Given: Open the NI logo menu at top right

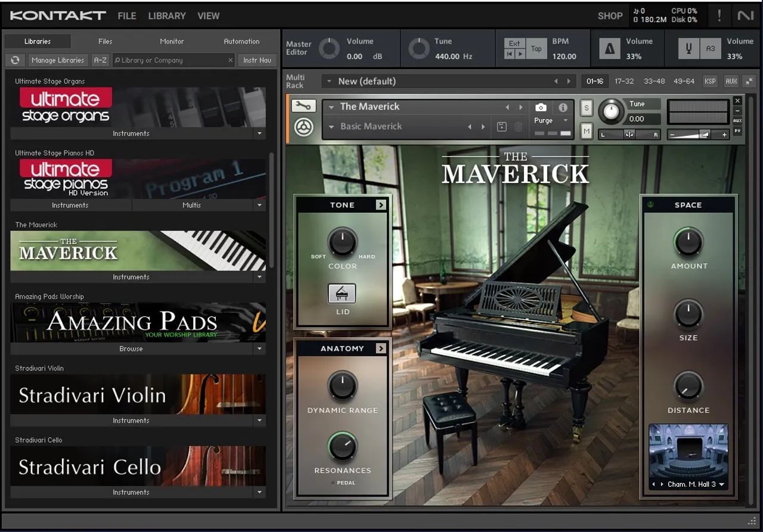Looking at the screenshot, I should coord(746,15).
